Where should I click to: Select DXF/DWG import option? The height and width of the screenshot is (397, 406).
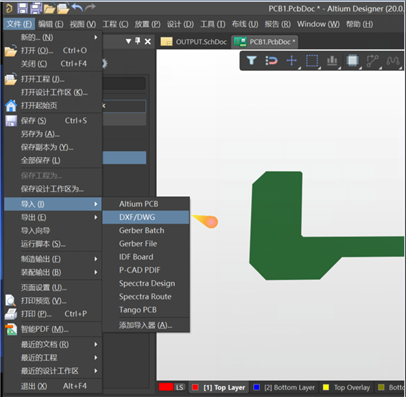[x=146, y=217]
